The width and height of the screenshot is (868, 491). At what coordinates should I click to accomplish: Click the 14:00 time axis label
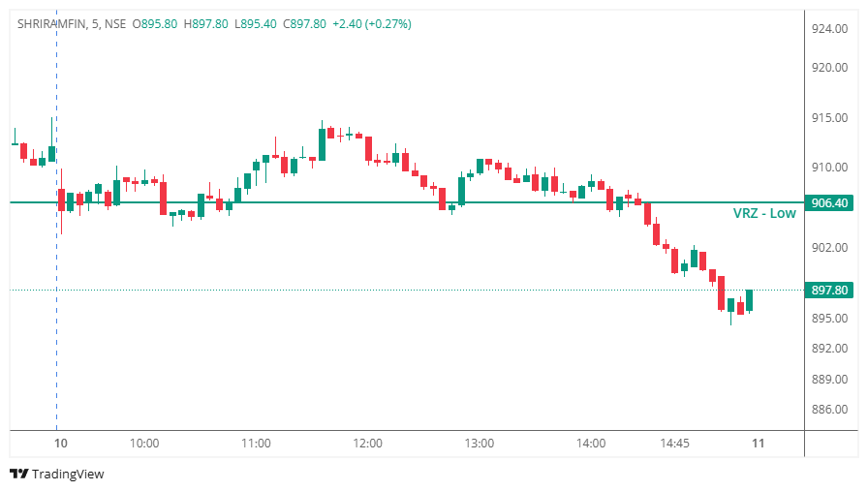(x=591, y=444)
